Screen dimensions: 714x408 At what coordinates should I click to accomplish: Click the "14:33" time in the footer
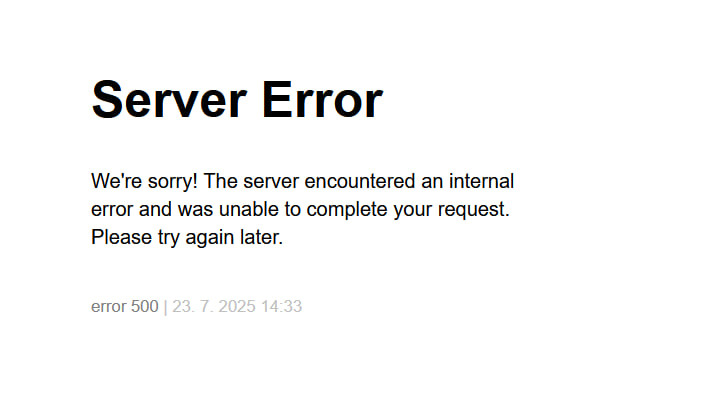click(281, 306)
